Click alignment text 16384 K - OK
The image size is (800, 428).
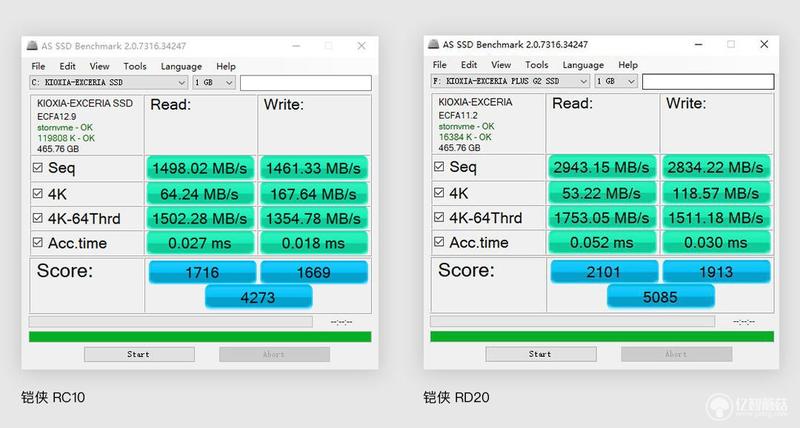[x=465, y=137]
